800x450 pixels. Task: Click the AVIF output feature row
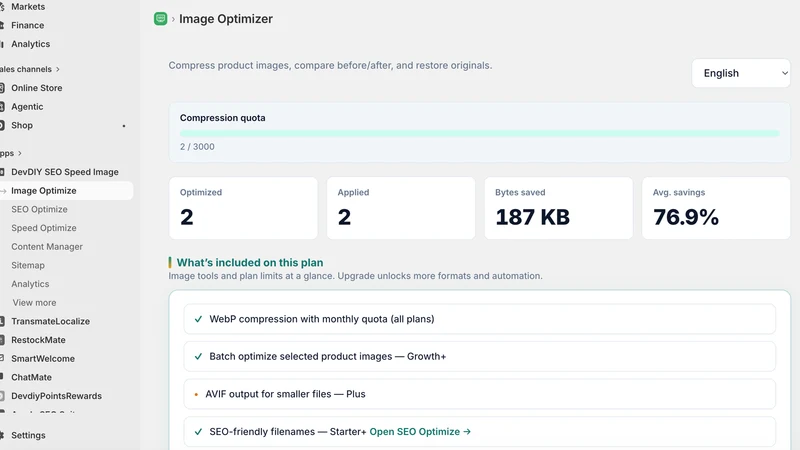tap(480, 394)
